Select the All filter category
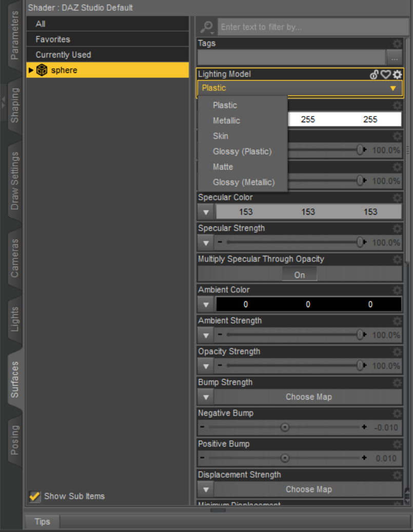This screenshot has height=532, width=413. pyautogui.click(x=108, y=24)
